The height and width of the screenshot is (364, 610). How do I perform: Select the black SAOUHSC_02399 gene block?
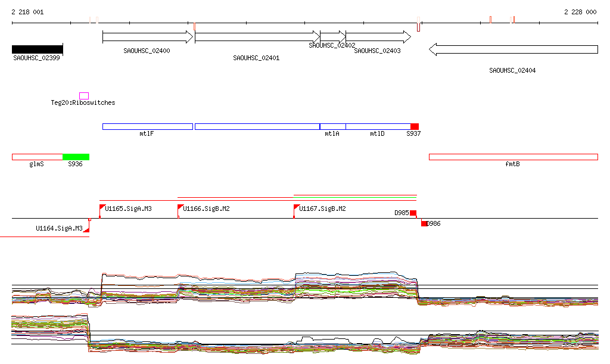pyautogui.click(x=38, y=49)
